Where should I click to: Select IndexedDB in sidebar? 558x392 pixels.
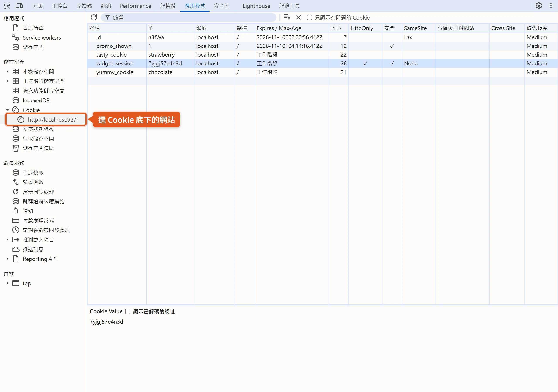point(36,100)
